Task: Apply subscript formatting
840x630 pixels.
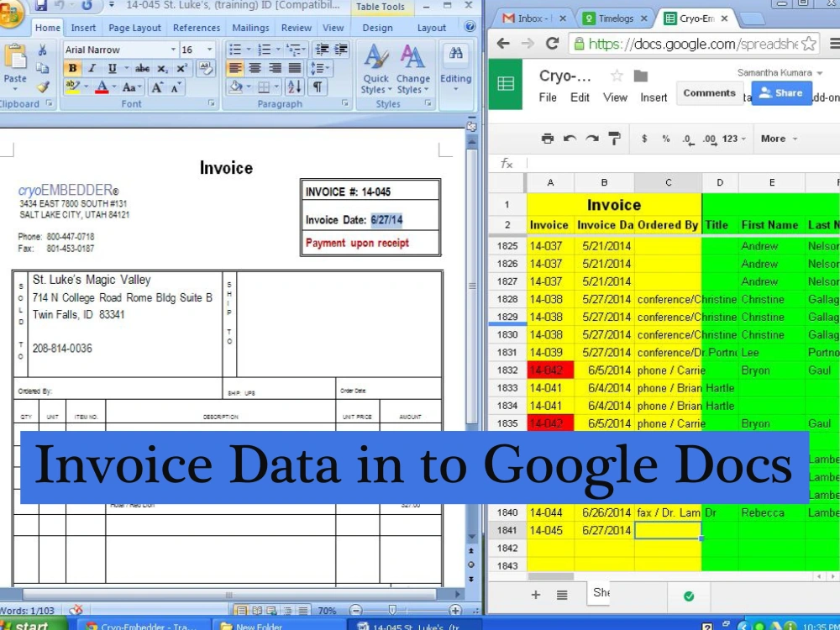Action: (x=162, y=68)
